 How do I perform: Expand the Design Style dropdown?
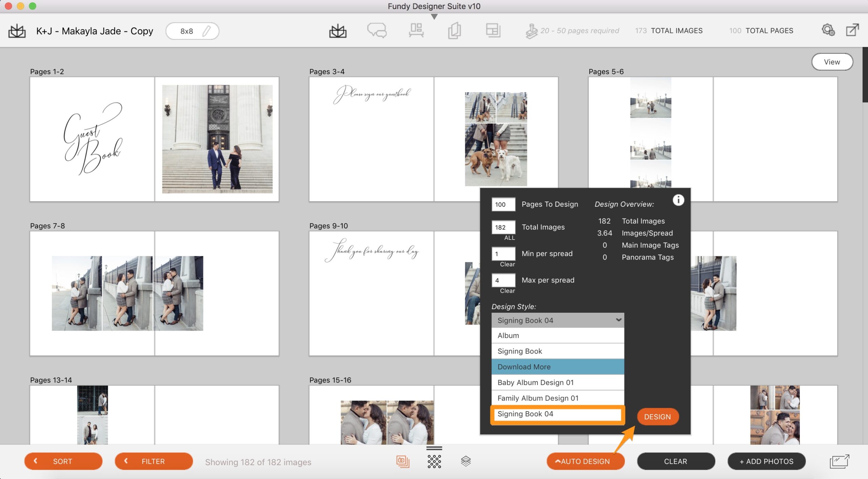tap(556, 320)
